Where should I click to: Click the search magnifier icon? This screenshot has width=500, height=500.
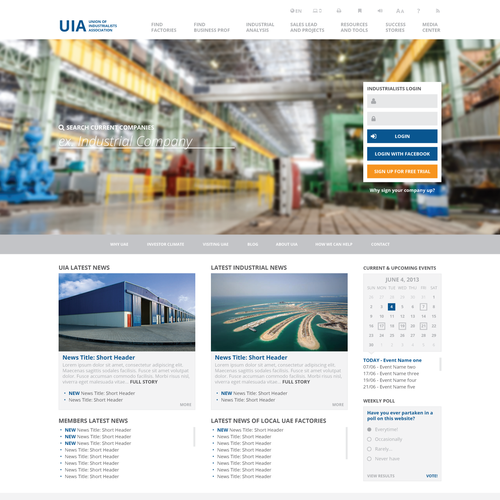pos(61,127)
